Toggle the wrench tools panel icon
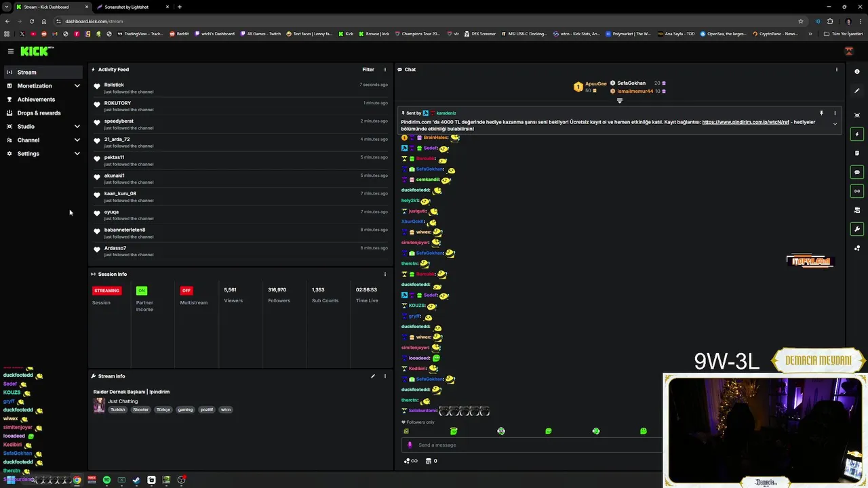Screen dimensions: 868x488 coord(857,229)
